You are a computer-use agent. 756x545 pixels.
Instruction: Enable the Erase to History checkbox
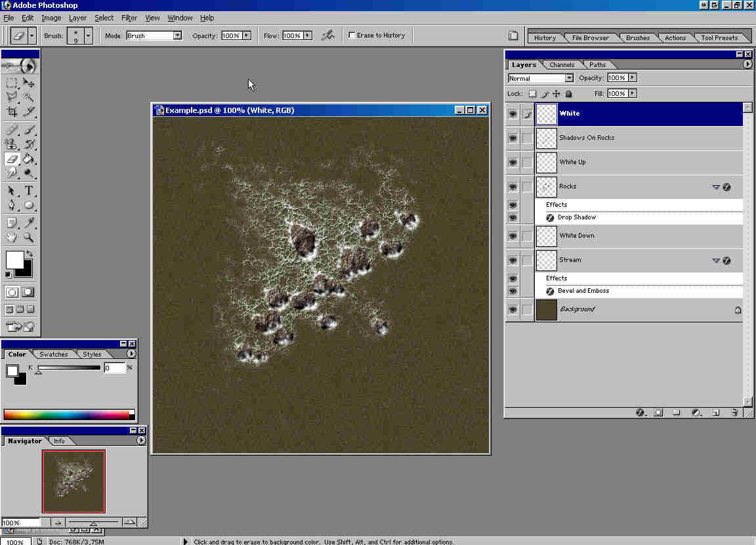352,35
